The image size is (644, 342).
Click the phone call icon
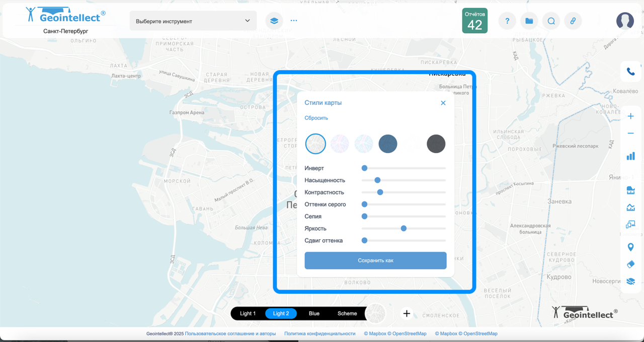click(x=630, y=72)
